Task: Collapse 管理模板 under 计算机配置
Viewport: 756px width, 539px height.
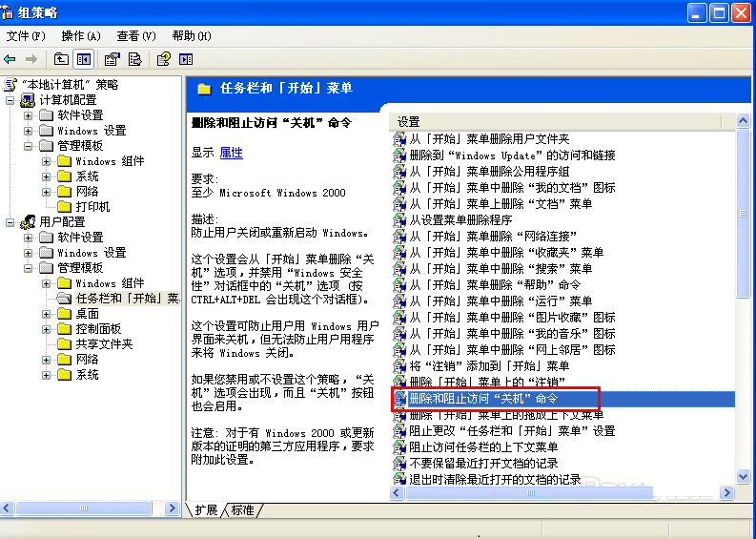Action: coord(28,146)
